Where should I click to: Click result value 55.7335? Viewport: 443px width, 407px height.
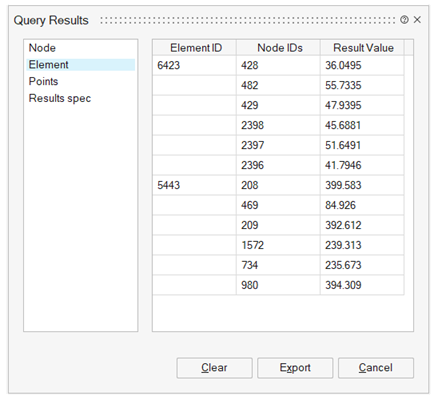[x=362, y=85]
